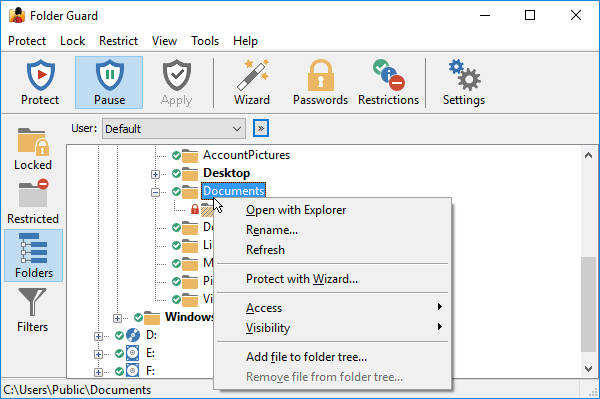
Task: Click the E: hard drive icon
Action: tap(132, 353)
